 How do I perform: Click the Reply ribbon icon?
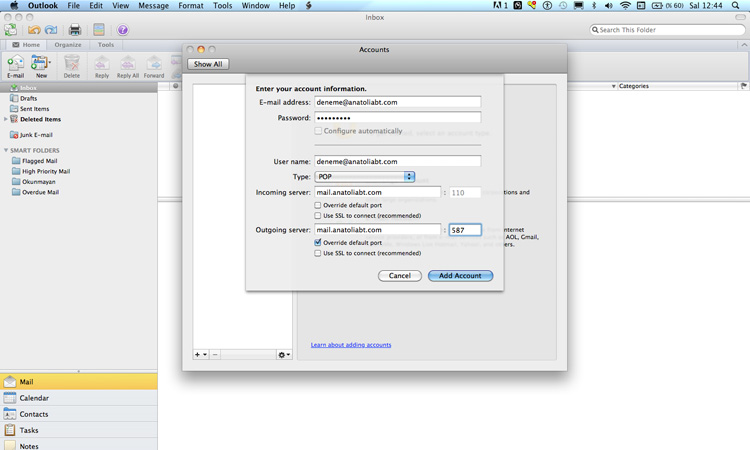coord(102,66)
